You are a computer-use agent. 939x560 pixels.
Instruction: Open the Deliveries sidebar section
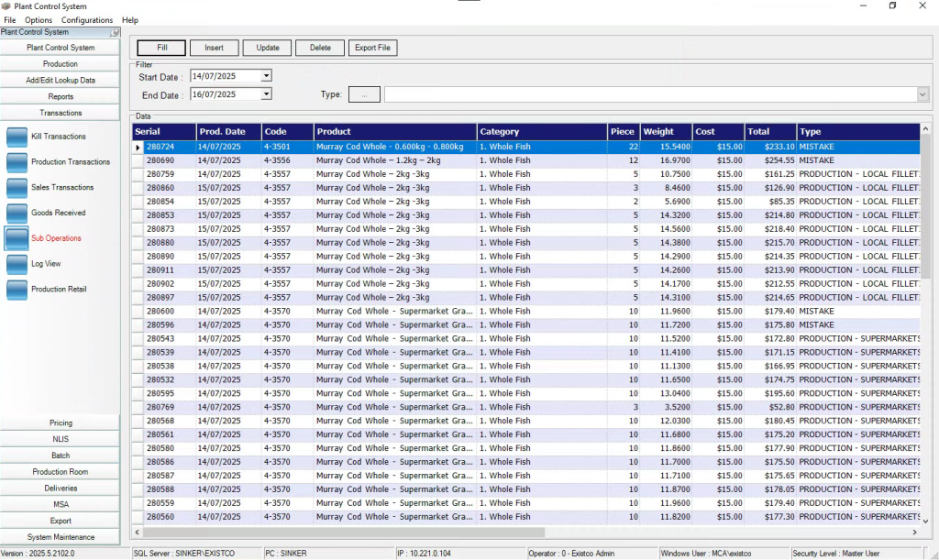click(60, 489)
